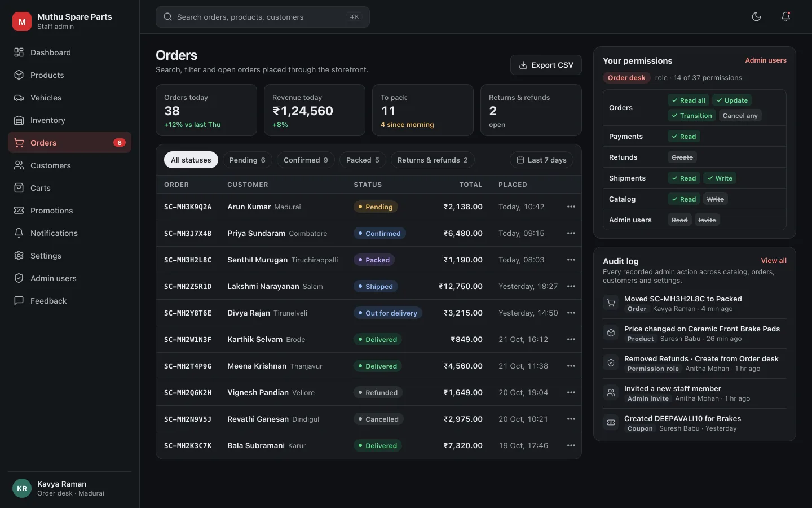Click View all in the Audit log
This screenshot has width=812, height=508.
[x=774, y=261]
